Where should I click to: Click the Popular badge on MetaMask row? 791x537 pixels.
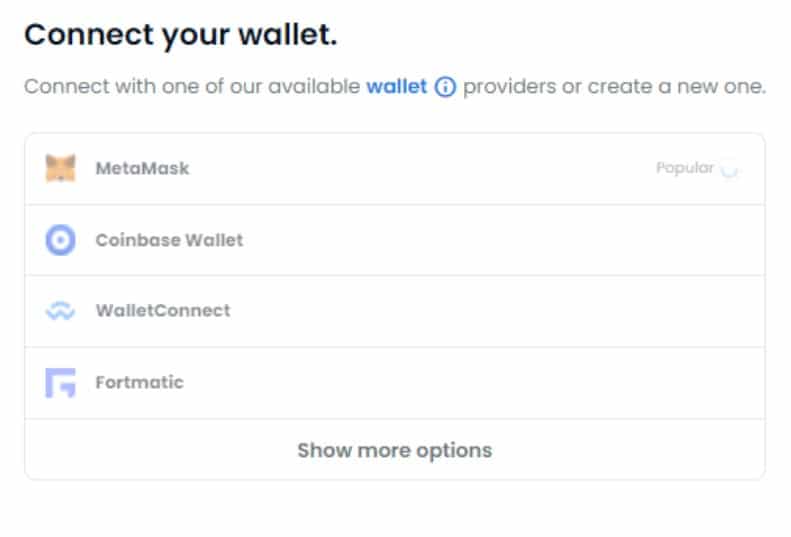[685, 168]
